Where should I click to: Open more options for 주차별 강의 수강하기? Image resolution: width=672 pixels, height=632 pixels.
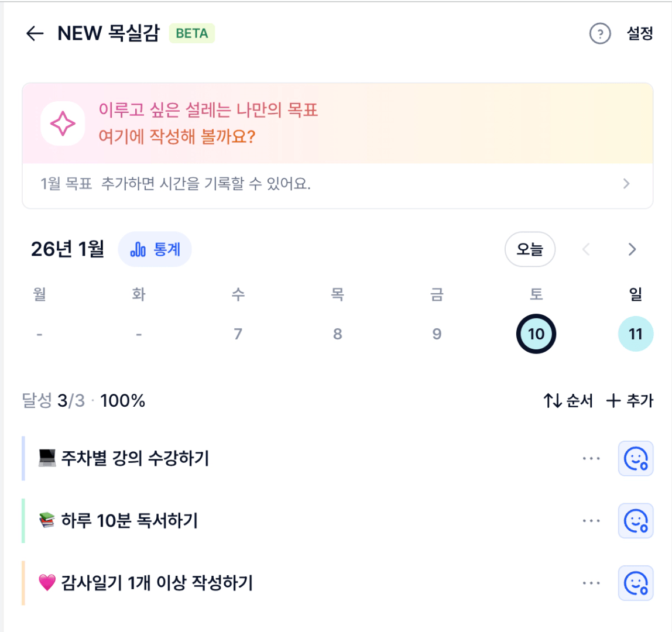coord(591,458)
